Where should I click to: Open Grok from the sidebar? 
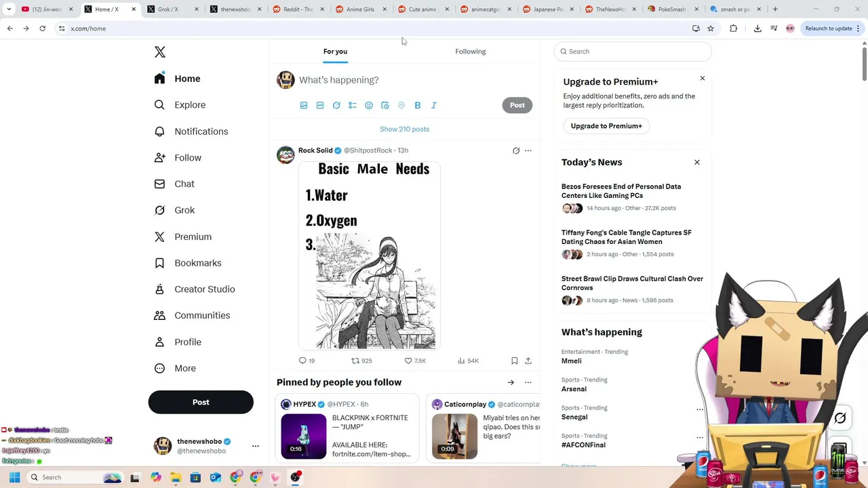(174, 210)
